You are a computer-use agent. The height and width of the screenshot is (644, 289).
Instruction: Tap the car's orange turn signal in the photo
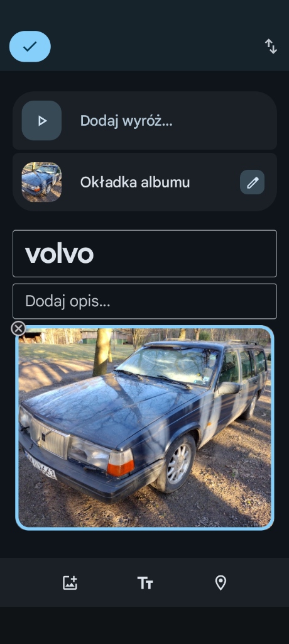click(x=121, y=462)
